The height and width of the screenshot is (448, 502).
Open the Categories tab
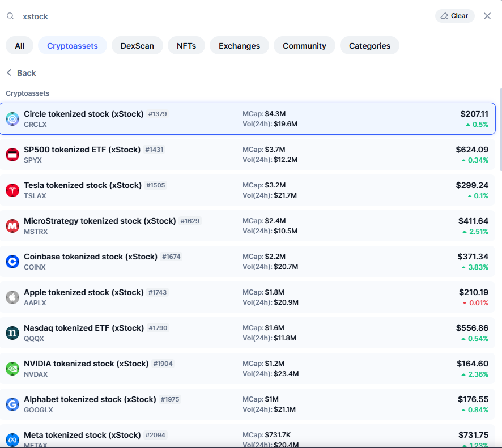coord(369,46)
